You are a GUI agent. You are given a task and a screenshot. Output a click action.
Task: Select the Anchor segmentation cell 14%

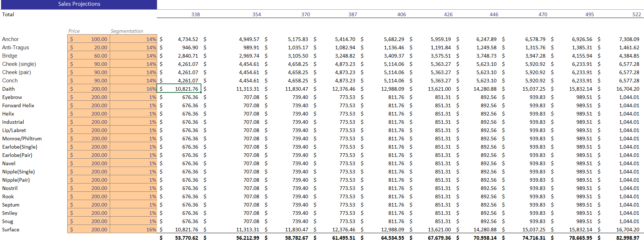click(133, 39)
